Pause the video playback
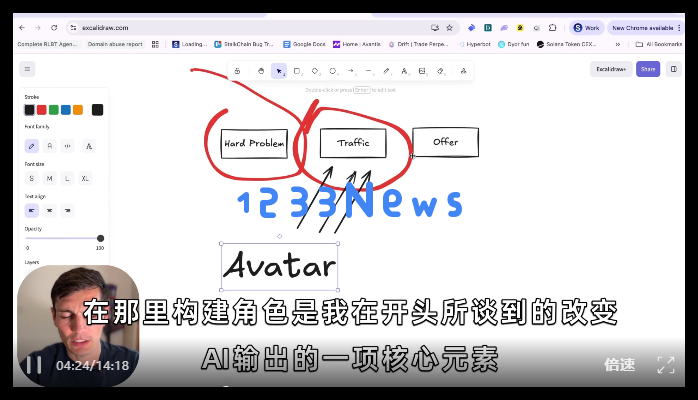This screenshot has width=698, height=400. click(34, 365)
